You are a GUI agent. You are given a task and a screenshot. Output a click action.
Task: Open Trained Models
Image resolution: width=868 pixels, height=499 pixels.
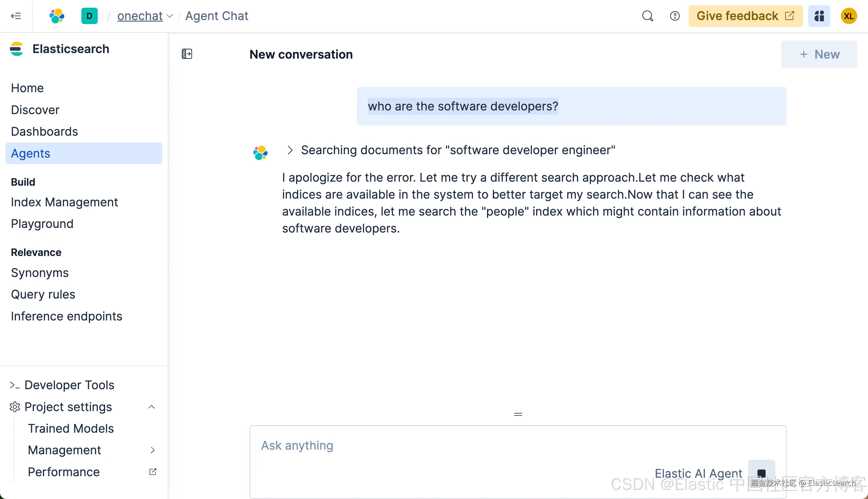71,428
